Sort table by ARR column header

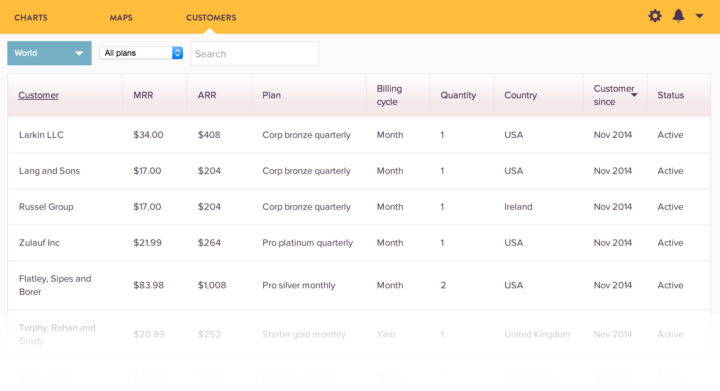tap(207, 95)
